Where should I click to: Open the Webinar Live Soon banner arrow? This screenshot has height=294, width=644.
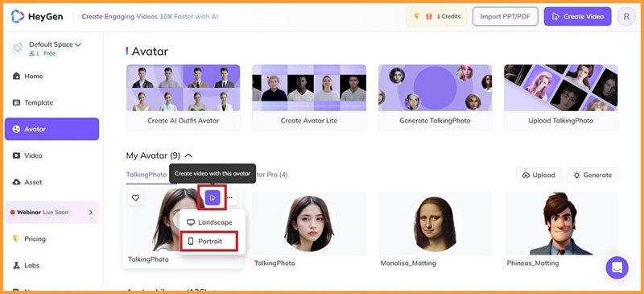pos(91,213)
